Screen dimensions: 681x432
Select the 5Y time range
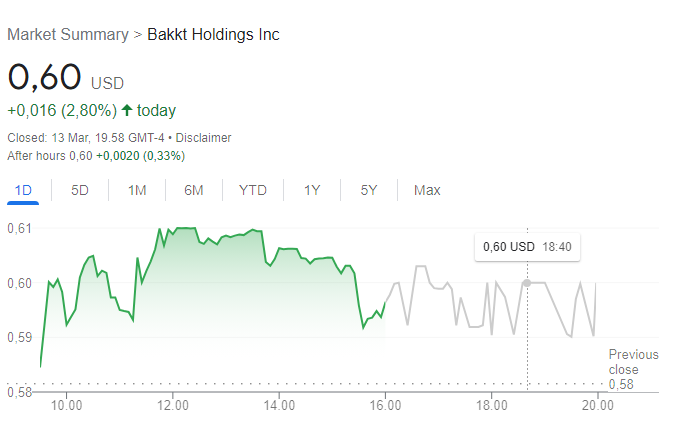(x=369, y=190)
